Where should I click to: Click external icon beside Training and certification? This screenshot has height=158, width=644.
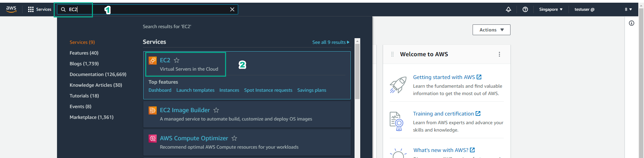pos(478,113)
